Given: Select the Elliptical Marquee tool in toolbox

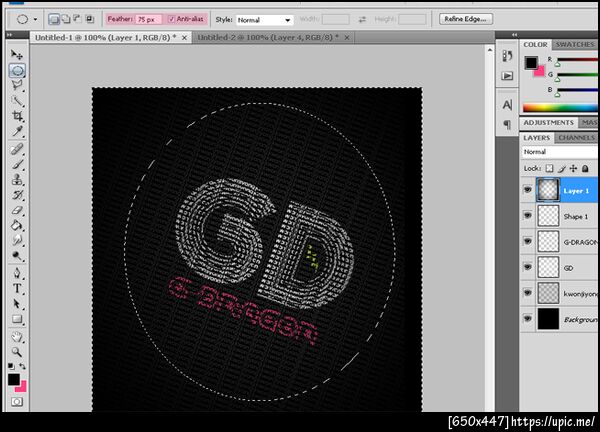Looking at the screenshot, I should pos(17,70).
